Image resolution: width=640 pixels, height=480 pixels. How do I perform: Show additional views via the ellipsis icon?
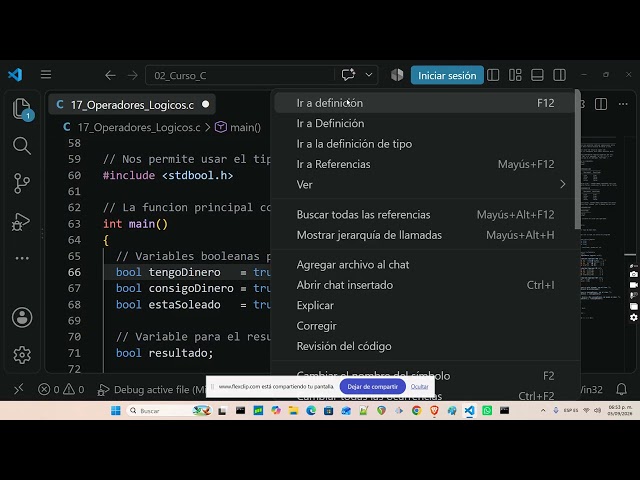[x=22, y=258]
